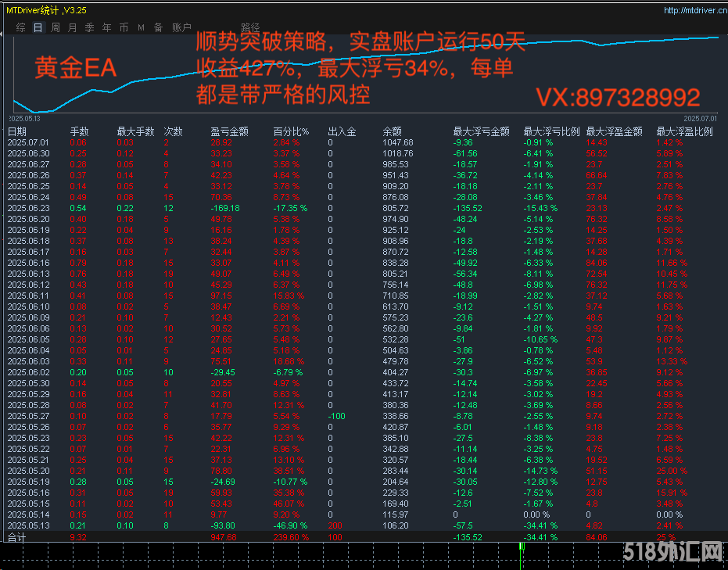Viewport: 728px width, 570px height.
Task: Click total lots 9.32 in 合计 row
Action: pos(78,537)
